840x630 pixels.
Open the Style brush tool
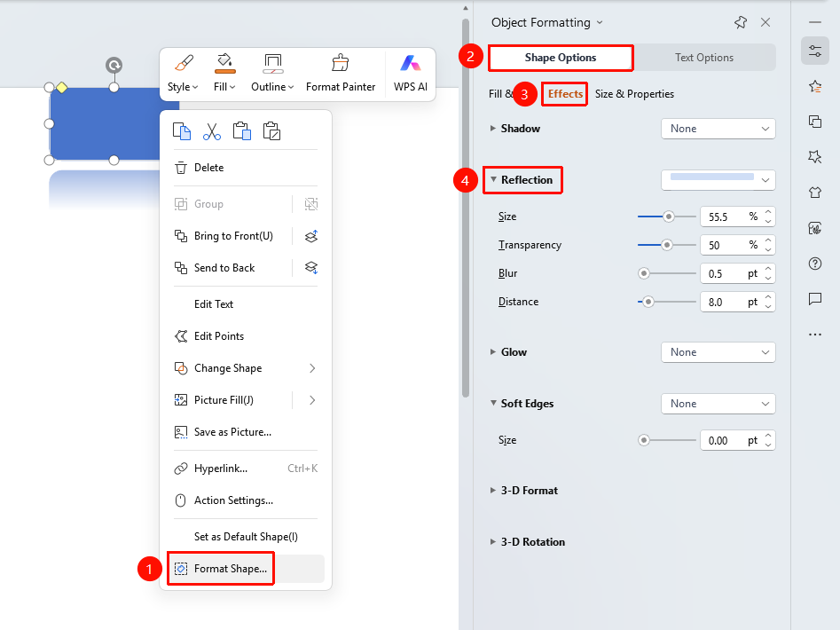click(183, 74)
